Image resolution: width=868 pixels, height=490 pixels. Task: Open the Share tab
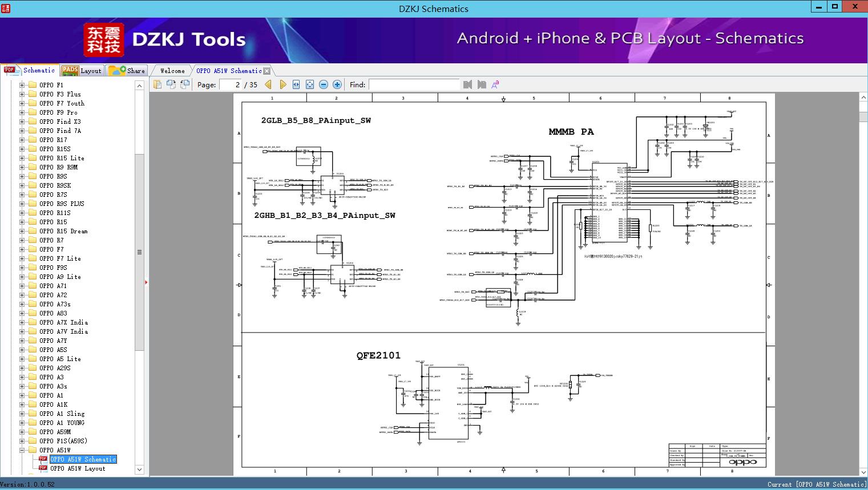[x=127, y=71]
